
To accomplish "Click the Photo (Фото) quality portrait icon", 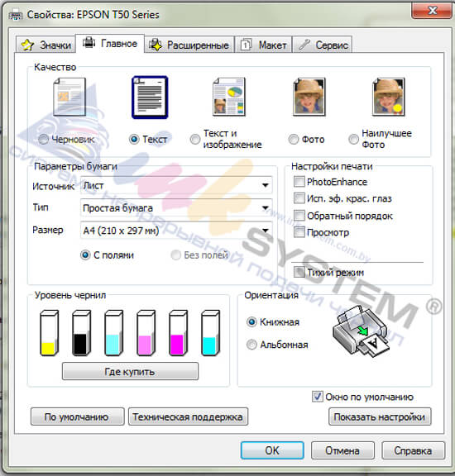I will coord(309,98).
